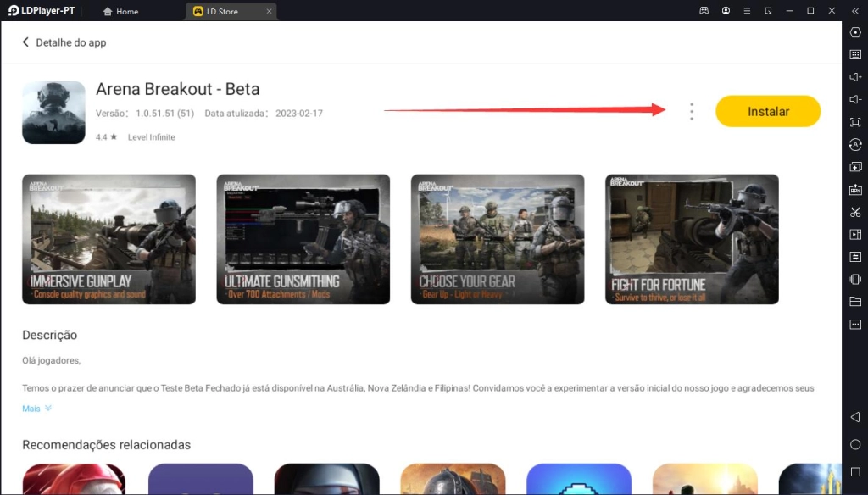Click the scissors screenshot icon

(854, 212)
